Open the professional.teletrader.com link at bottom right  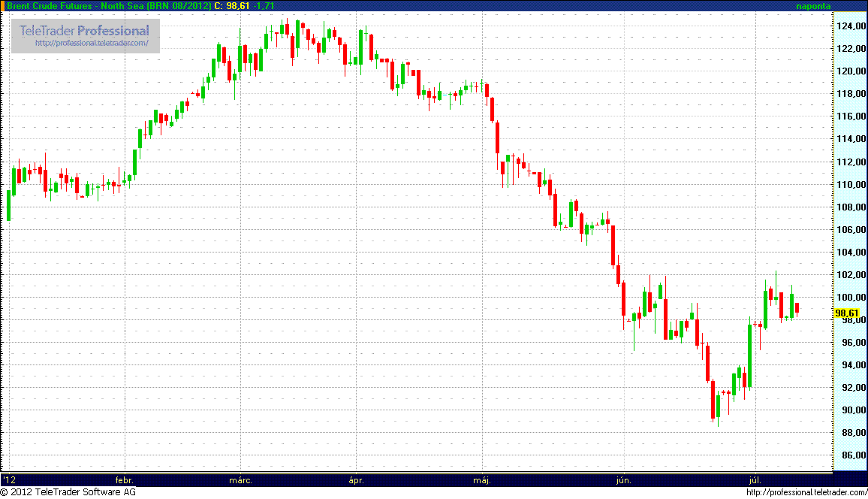(806, 492)
